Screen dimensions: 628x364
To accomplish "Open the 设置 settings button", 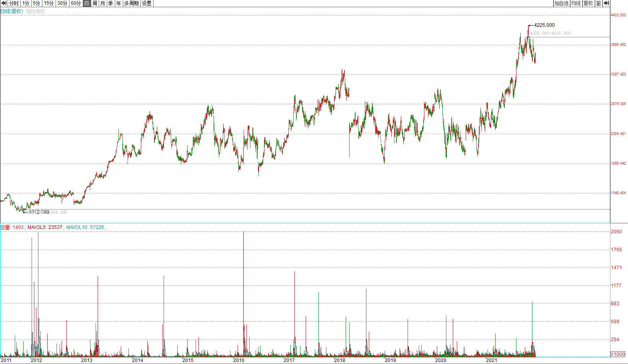I will (x=147, y=3).
